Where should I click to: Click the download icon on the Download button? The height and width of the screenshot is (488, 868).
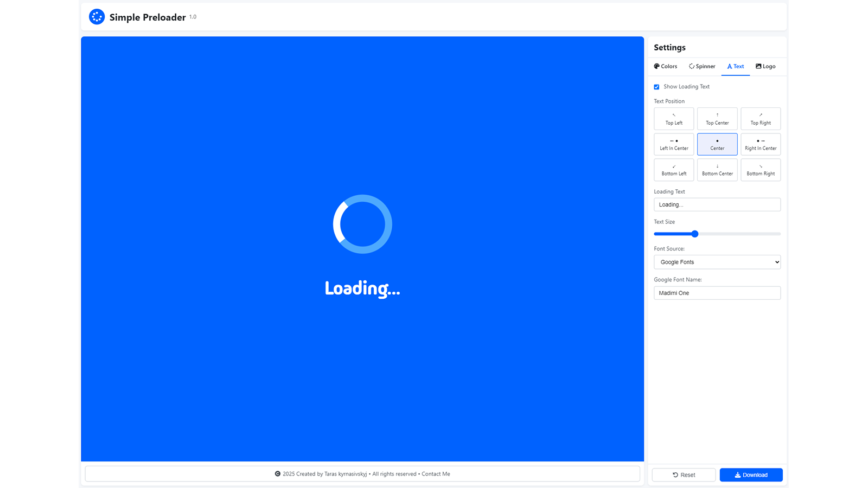(x=737, y=474)
